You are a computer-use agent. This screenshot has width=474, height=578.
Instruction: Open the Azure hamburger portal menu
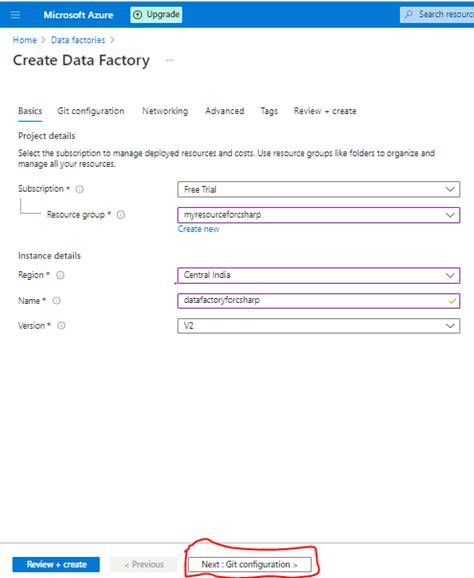[x=15, y=15]
